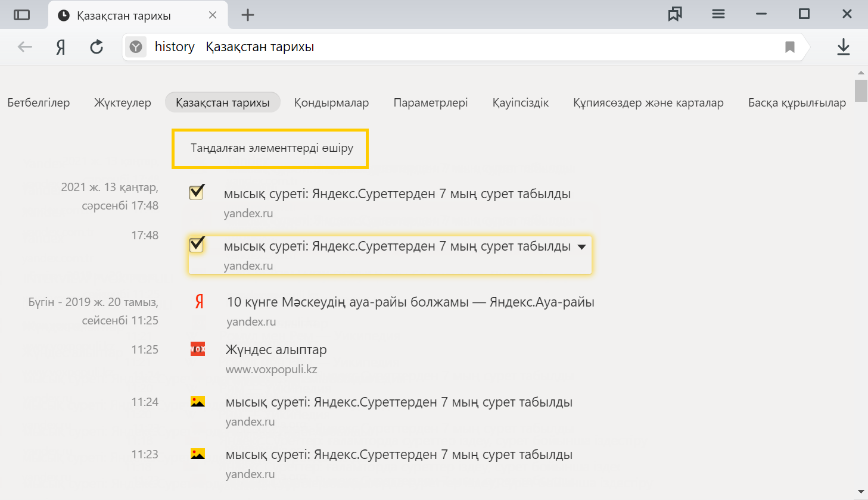Click the Yandex favicon of weather entry
868x500 pixels.
pyautogui.click(x=199, y=302)
